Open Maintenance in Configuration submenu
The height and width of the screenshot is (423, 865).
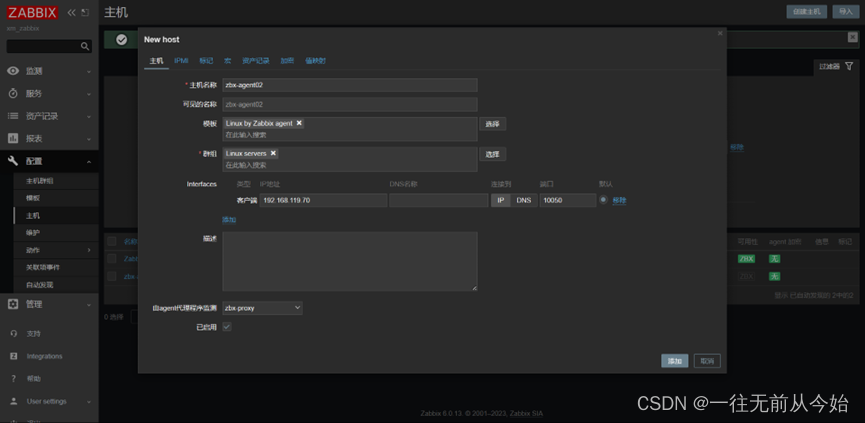(x=33, y=233)
